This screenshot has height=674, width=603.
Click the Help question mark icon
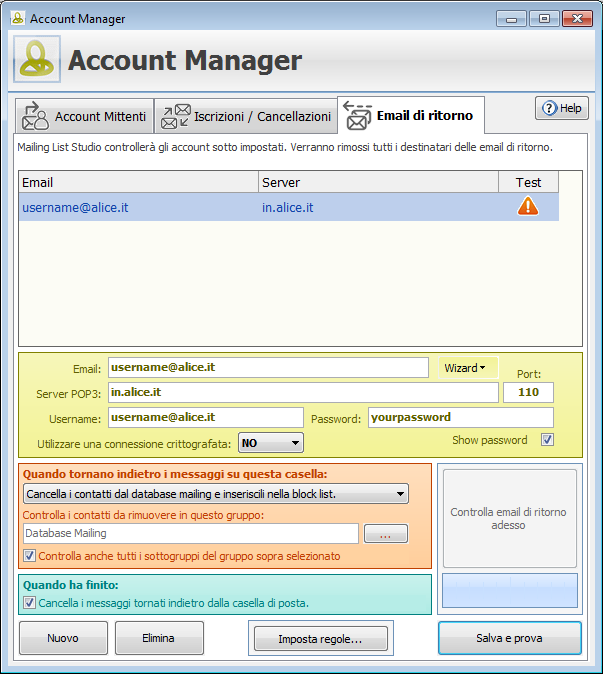point(548,108)
